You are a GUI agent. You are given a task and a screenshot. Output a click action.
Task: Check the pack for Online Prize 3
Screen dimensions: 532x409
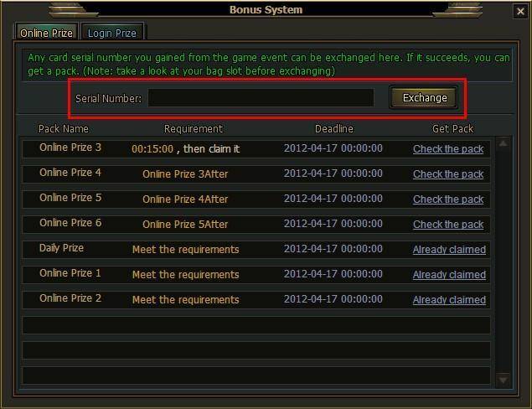pos(448,148)
